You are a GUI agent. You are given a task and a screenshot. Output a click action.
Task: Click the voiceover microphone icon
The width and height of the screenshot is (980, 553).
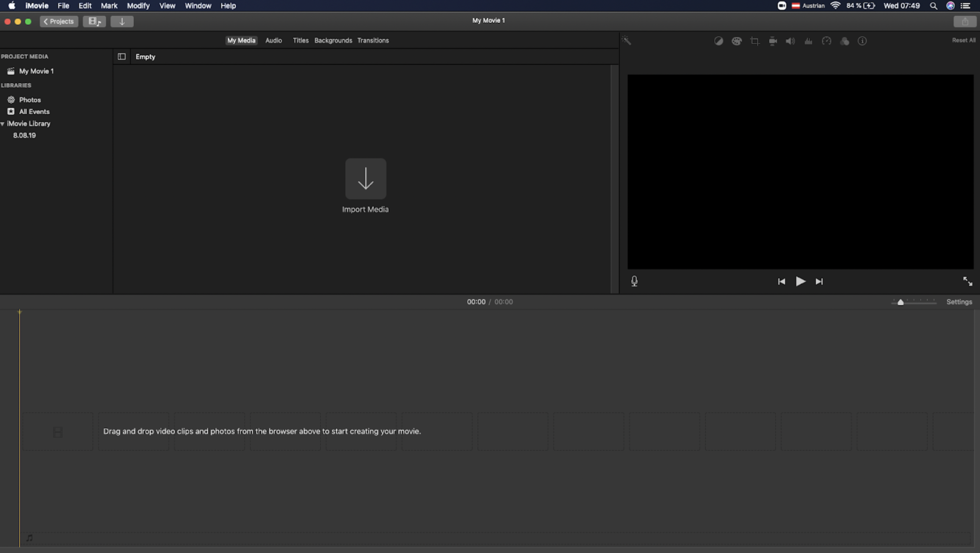[x=634, y=281]
